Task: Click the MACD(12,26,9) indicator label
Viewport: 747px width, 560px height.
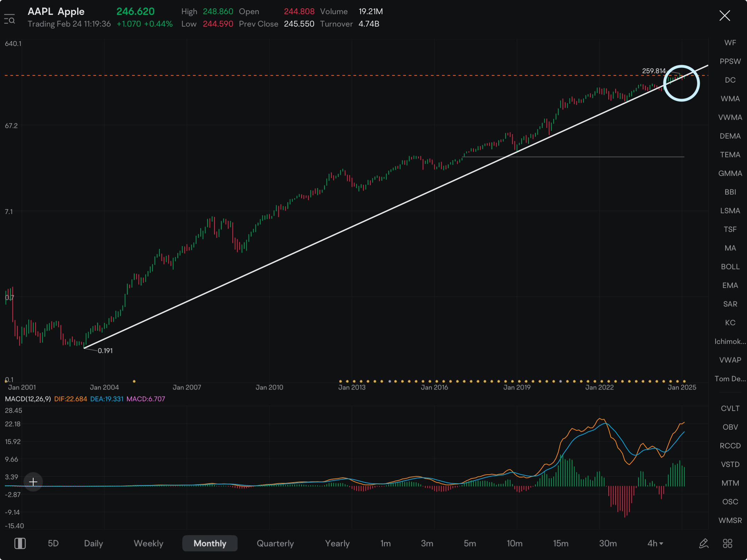Action: click(x=28, y=399)
